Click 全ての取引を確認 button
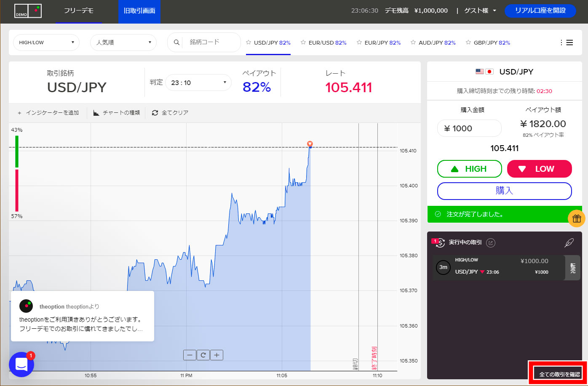The height and width of the screenshot is (386, 588). click(559, 374)
